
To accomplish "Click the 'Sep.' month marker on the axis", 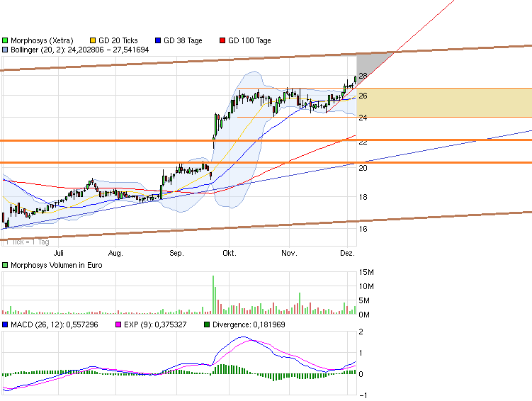I will [176, 253].
